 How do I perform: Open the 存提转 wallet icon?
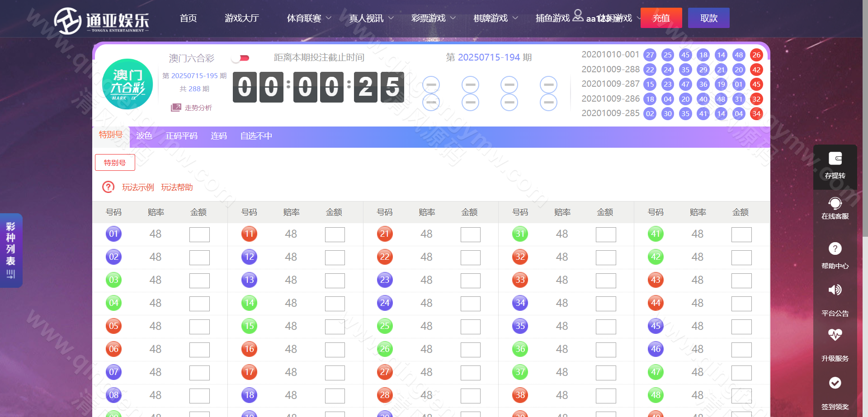(835, 159)
